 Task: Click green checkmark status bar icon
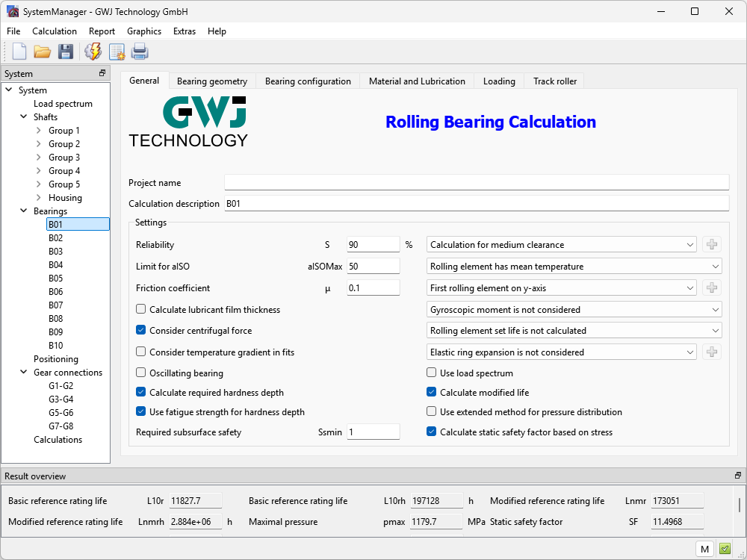tap(725, 549)
